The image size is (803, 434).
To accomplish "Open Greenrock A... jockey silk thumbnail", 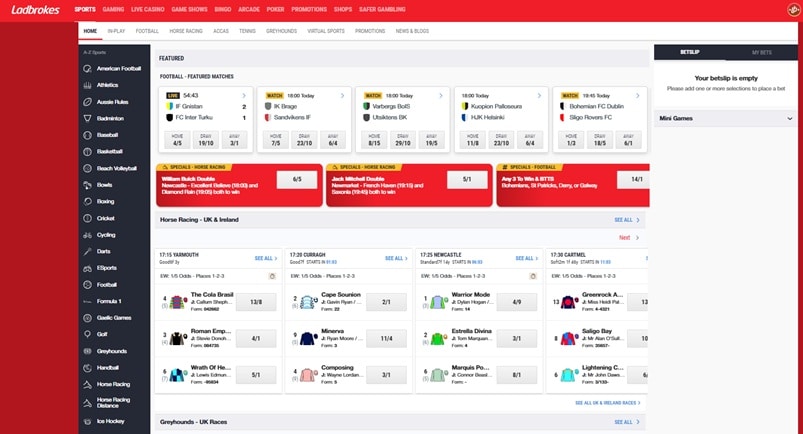I will 569,302.
